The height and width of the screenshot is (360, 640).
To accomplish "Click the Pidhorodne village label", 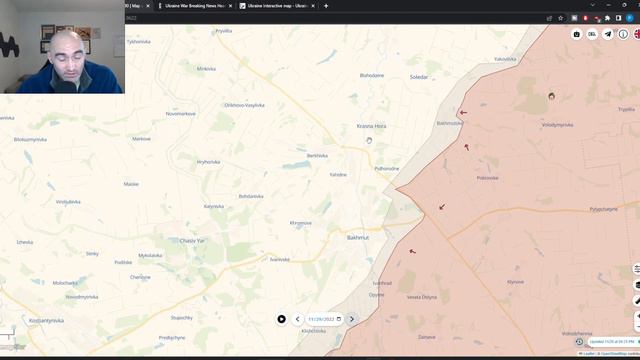I will coord(387,169).
